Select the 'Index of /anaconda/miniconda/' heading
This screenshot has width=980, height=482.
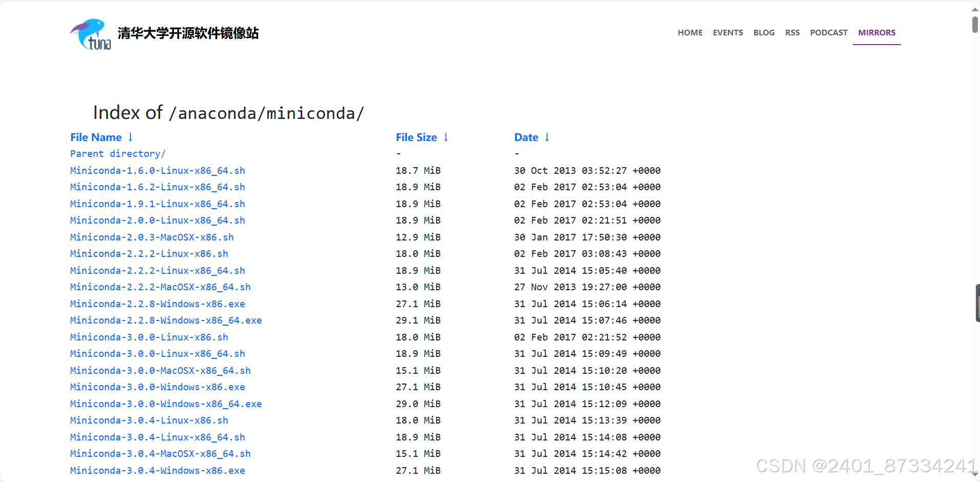[228, 113]
